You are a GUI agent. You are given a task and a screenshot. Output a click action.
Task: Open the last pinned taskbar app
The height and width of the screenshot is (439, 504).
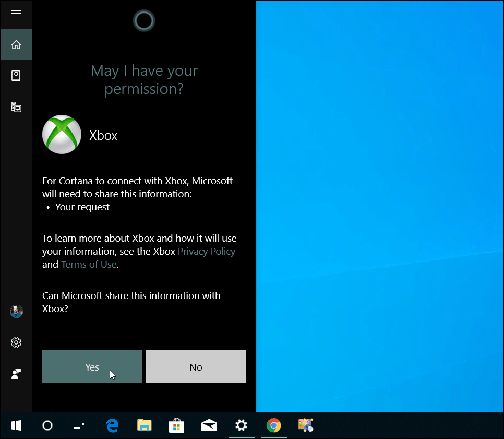click(x=306, y=425)
